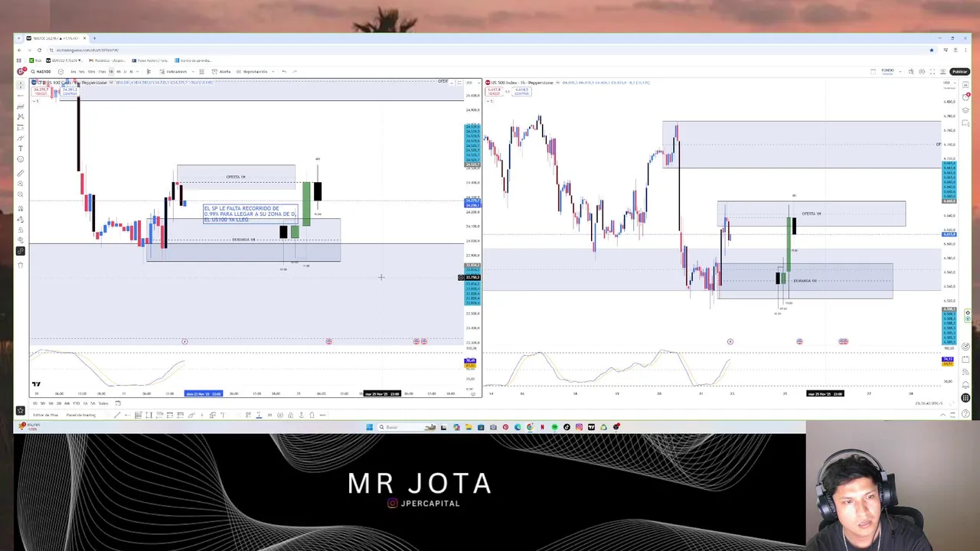Open the go-to-date calendar icon

tap(117, 403)
